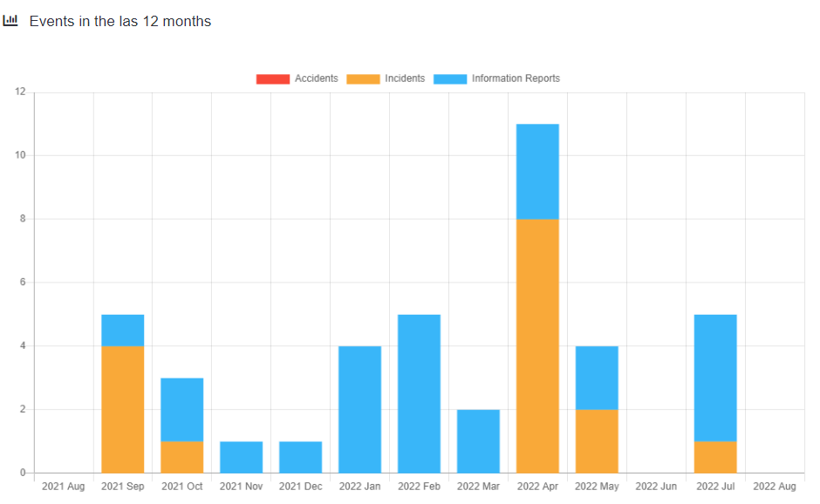Select the blue segment atop 2021 Sep bar

tap(122, 330)
